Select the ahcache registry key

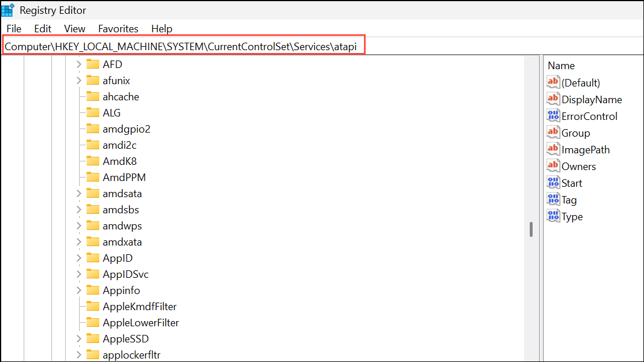pos(121,96)
